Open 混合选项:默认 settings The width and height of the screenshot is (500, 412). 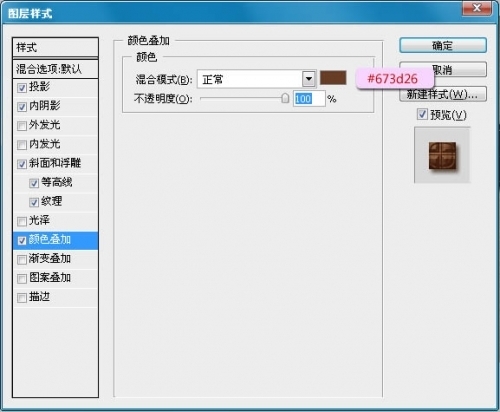click(55, 69)
